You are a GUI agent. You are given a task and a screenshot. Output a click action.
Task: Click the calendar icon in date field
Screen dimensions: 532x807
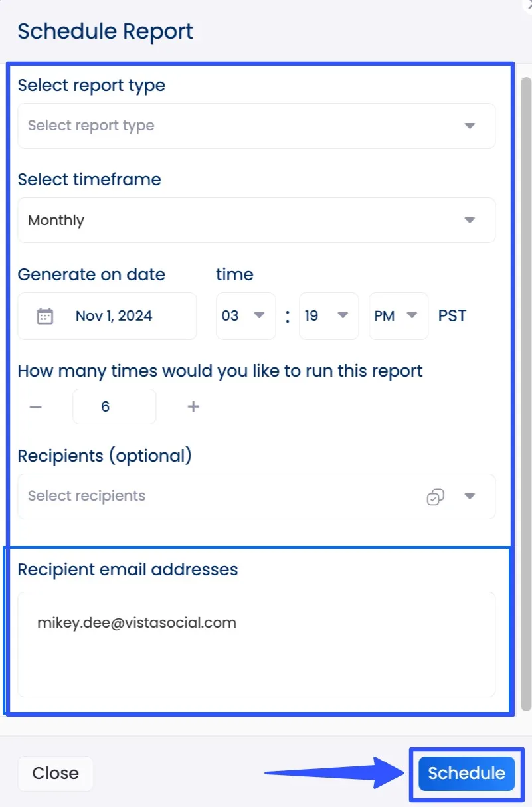pyautogui.click(x=44, y=316)
